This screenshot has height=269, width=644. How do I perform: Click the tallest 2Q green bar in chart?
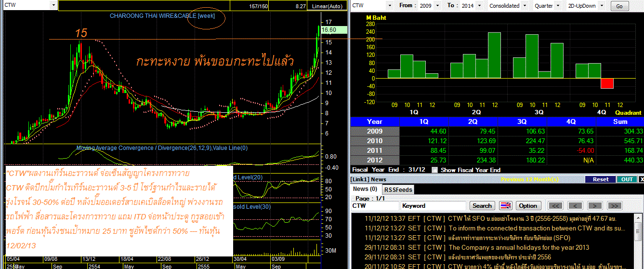[x=495, y=55]
